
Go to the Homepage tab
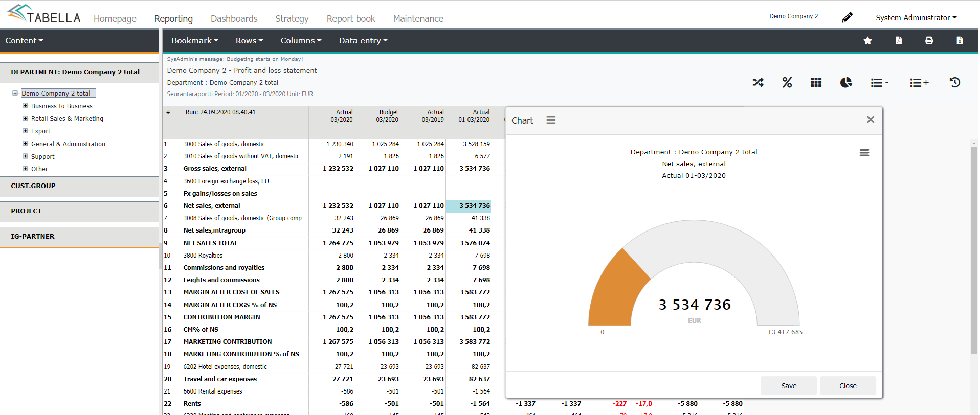(x=115, y=19)
